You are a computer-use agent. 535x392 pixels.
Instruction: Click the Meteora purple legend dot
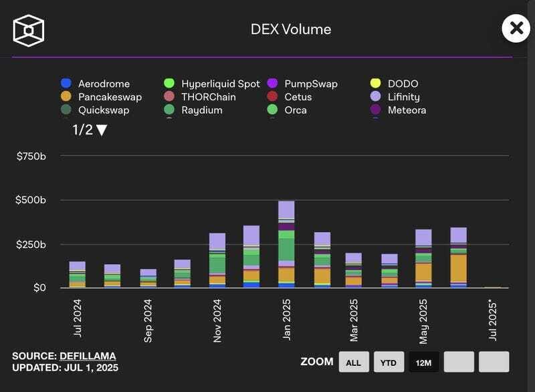click(x=375, y=110)
